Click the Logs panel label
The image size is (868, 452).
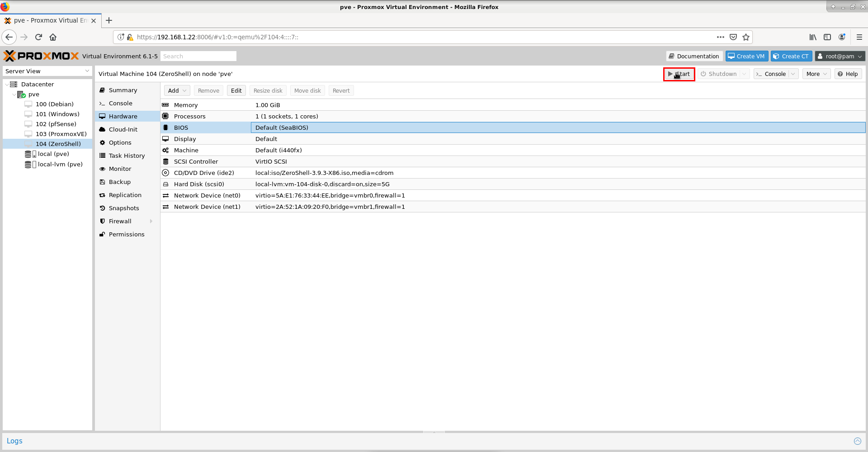14,441
